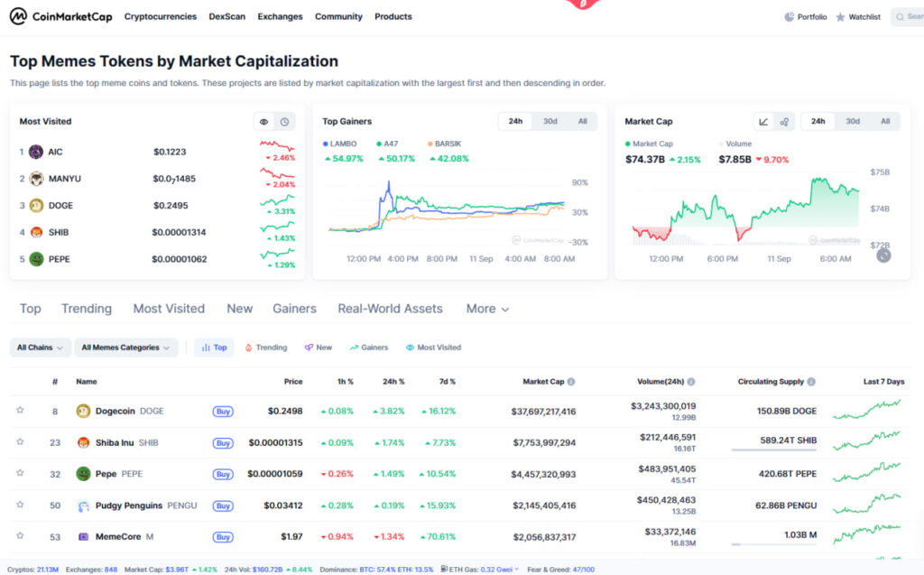Switch to the large Trending tab
The width and height of the screenshot is (924, 575).
coord(86,309)
